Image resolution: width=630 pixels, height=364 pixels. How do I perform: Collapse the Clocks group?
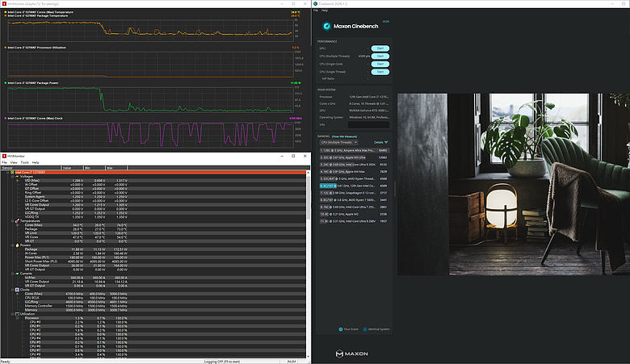(12, 290)
